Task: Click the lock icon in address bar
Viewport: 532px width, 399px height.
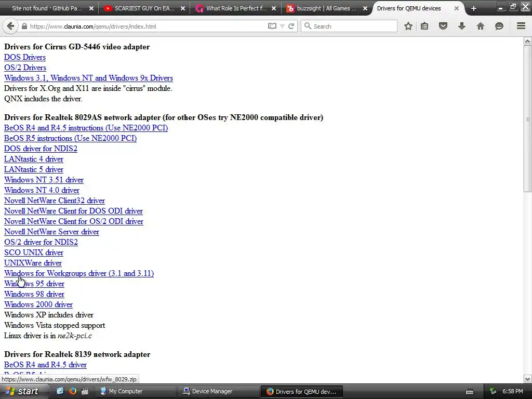Action: [24, 26]
